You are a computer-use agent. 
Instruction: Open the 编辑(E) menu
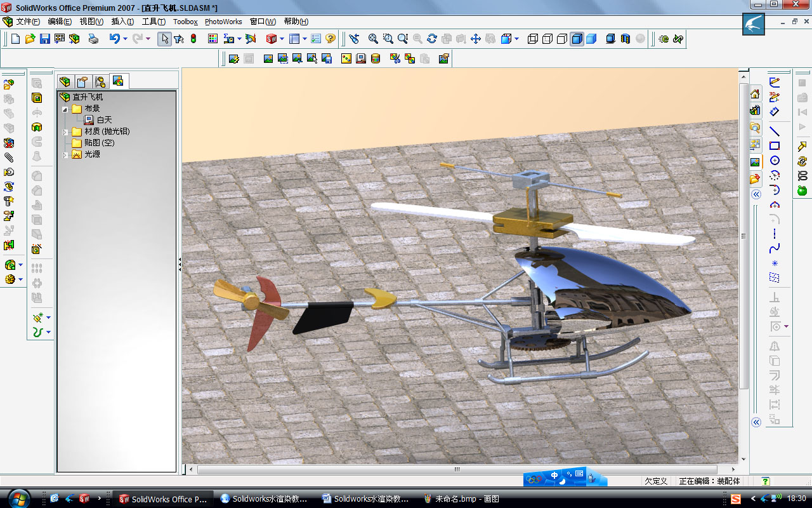(x=60, y=22)
